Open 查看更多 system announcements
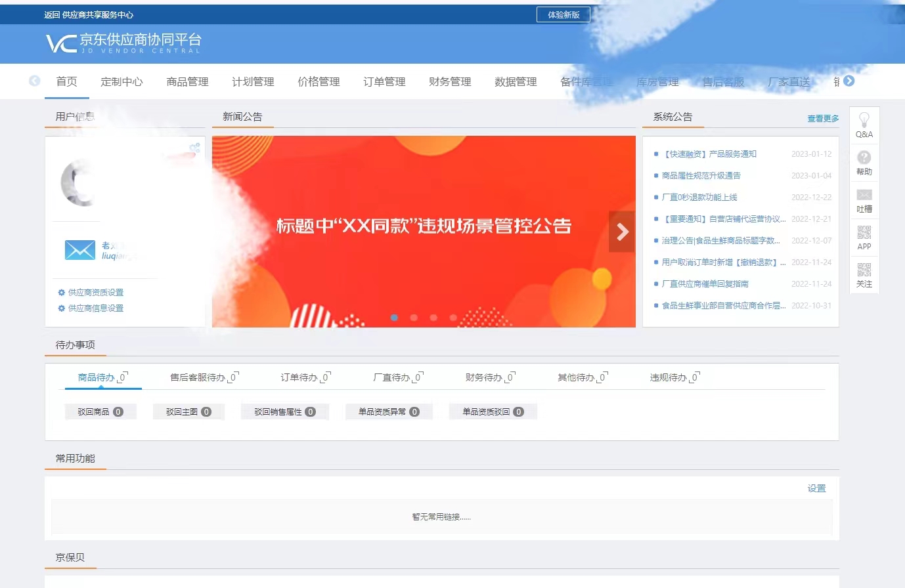This screenshot has width=905, height=588. click(x=822, y=119)
